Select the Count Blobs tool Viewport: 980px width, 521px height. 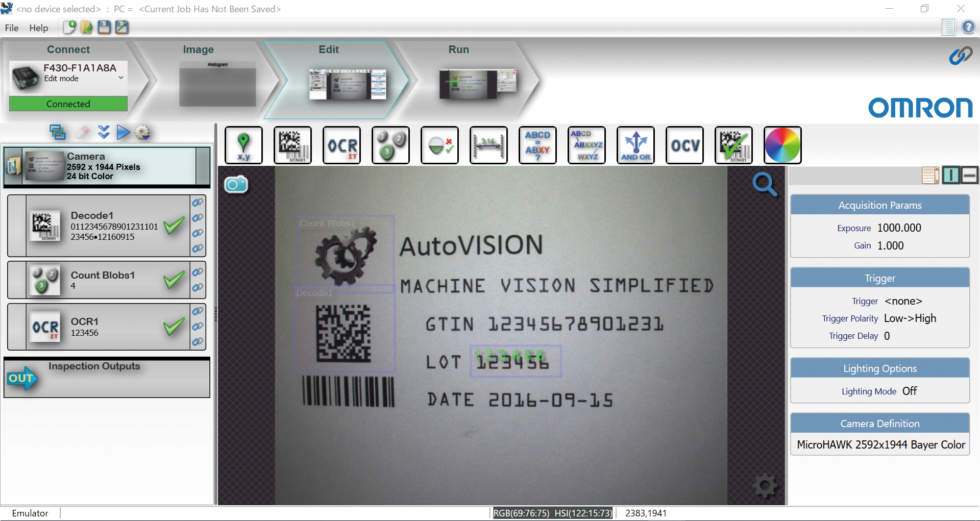click(390, 145)
